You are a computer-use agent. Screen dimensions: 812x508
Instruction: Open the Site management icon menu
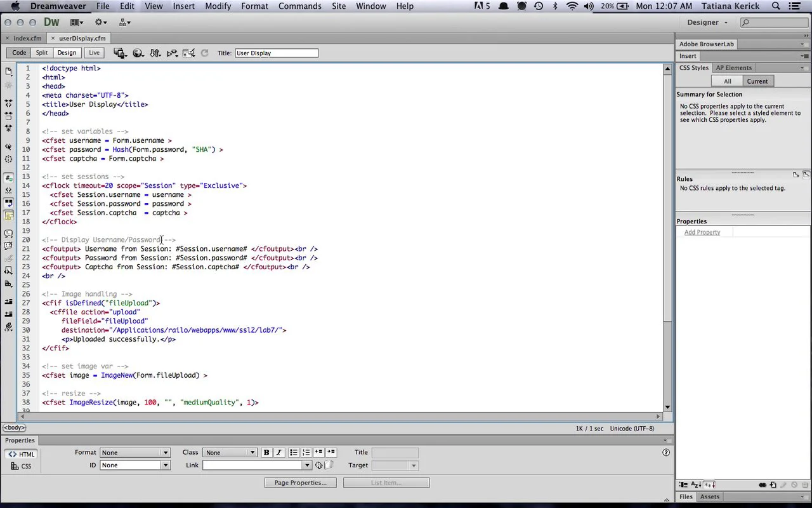124,22
